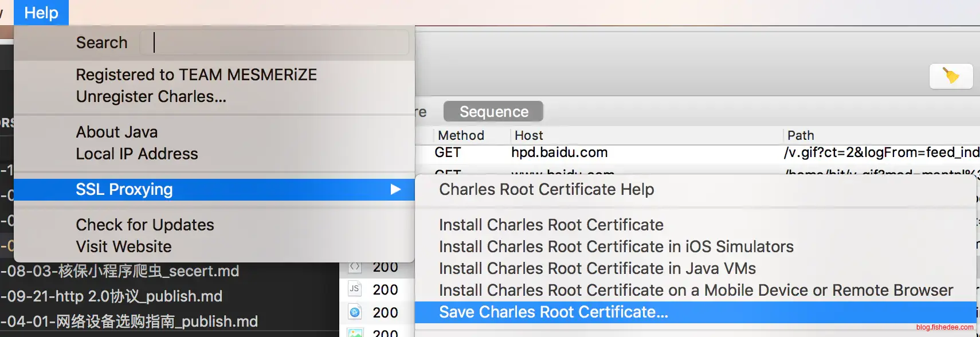Select the JS file icon row
This screenshot has height=337, width=980.
pyautogui.click(x=355, y=289)
